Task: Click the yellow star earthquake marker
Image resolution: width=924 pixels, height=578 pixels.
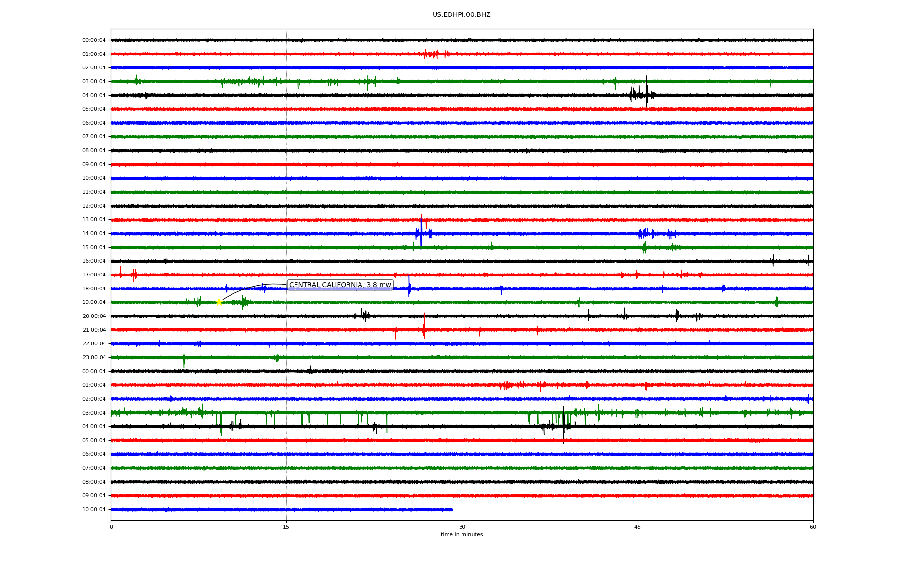Action: (219, 302)
